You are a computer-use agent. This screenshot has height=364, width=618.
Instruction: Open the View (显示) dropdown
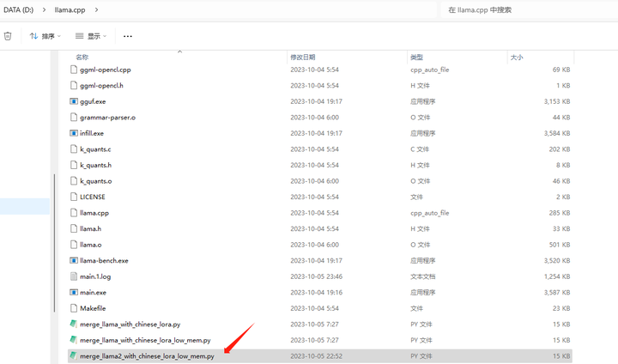pos(91,36)
